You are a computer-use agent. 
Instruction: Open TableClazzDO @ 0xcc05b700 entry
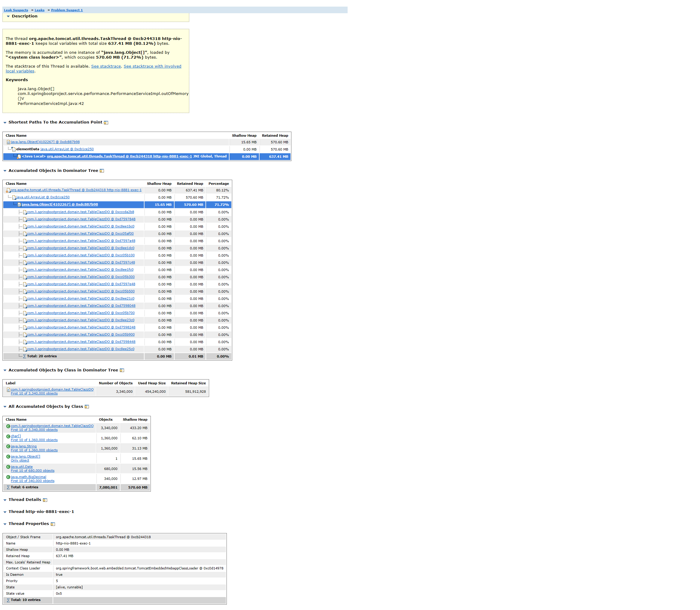tap(81, 313)
